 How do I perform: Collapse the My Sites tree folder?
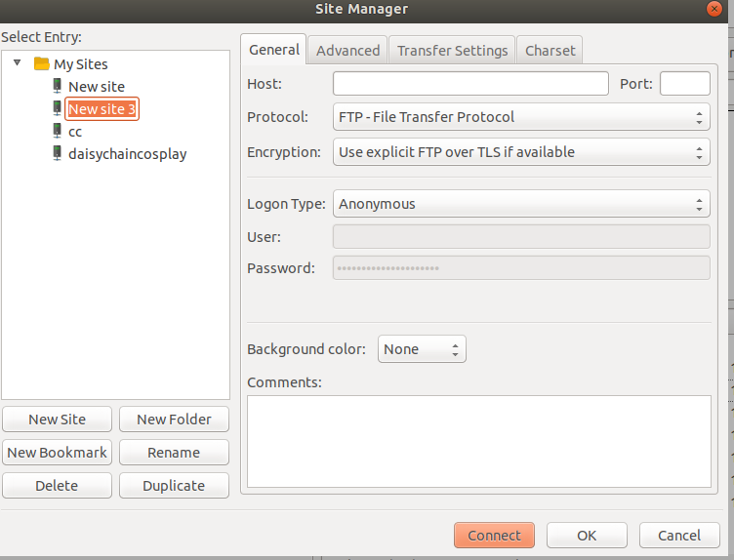18,62
